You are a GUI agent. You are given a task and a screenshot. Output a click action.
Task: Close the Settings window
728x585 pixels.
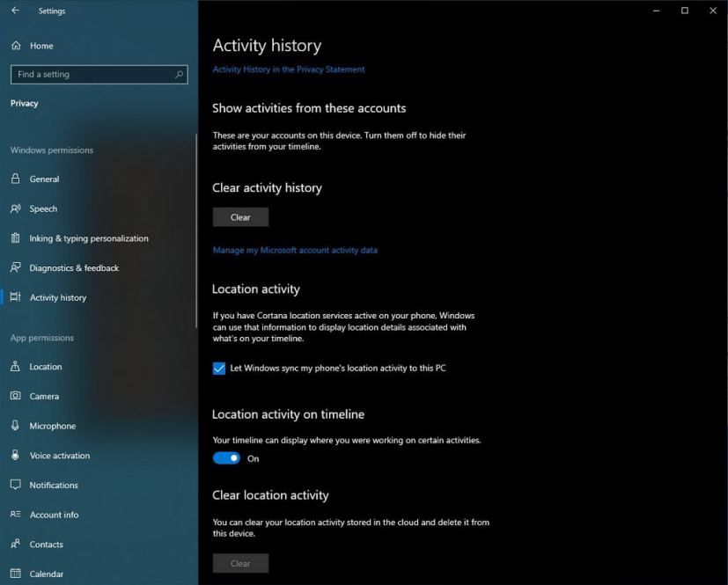tap(713, 11)
